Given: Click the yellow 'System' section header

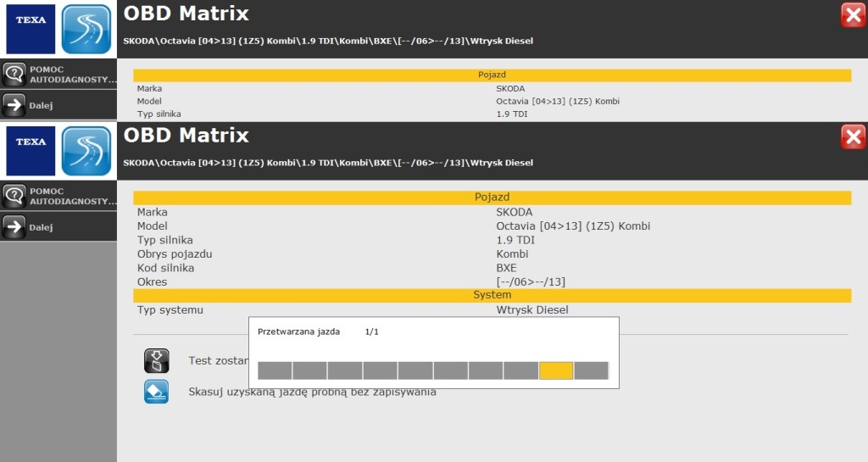Looking at the screenshot, I should point(492,295).
